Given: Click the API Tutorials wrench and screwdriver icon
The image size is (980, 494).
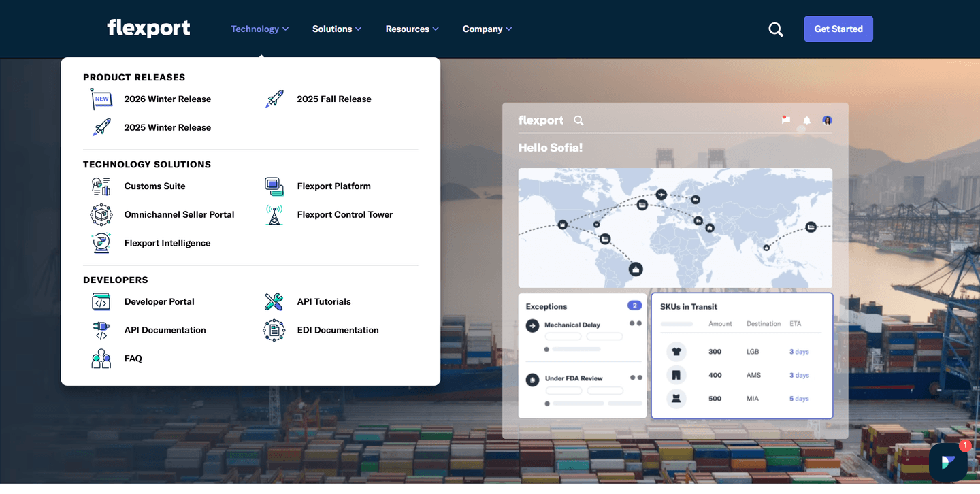Looking at the screenshot, I should point(274,301).
